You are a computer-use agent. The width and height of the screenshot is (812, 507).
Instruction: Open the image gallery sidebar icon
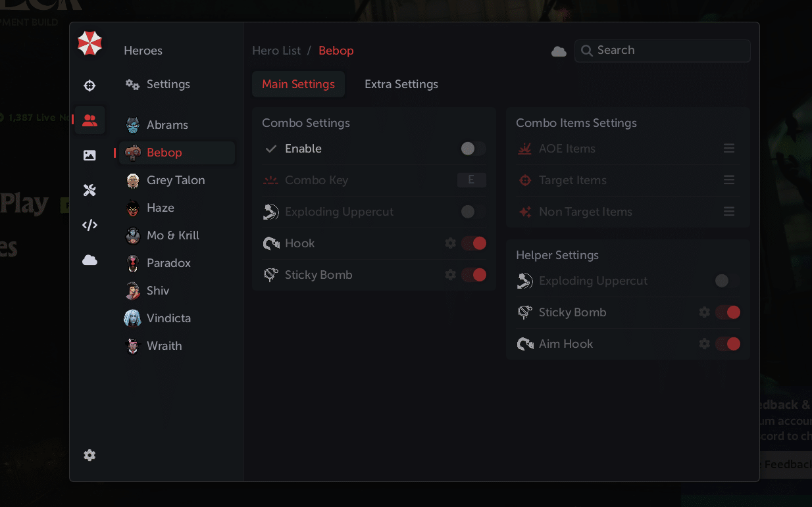(x=89, y=155)
